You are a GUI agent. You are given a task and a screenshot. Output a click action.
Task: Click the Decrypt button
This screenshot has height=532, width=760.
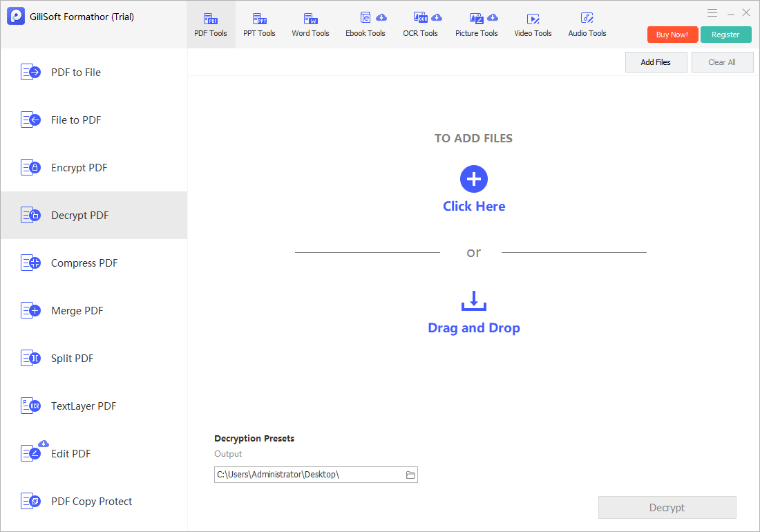(667, 507)
